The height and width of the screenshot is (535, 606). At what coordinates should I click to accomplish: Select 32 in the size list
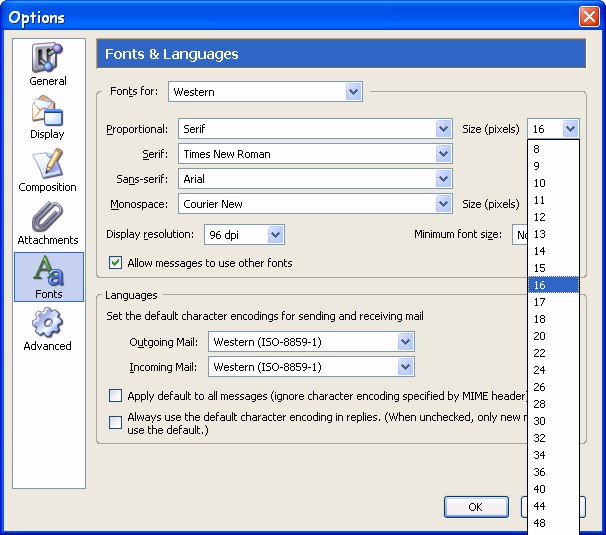point(553,438)
